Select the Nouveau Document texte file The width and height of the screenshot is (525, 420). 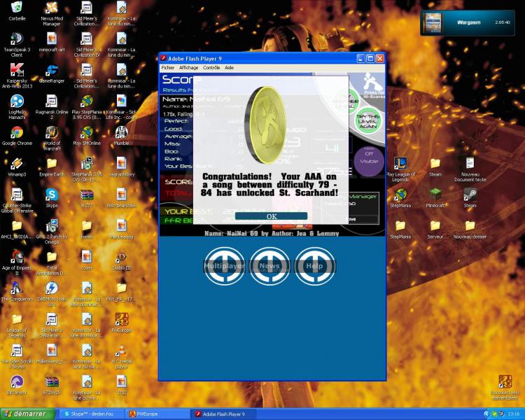click(470, 169)
